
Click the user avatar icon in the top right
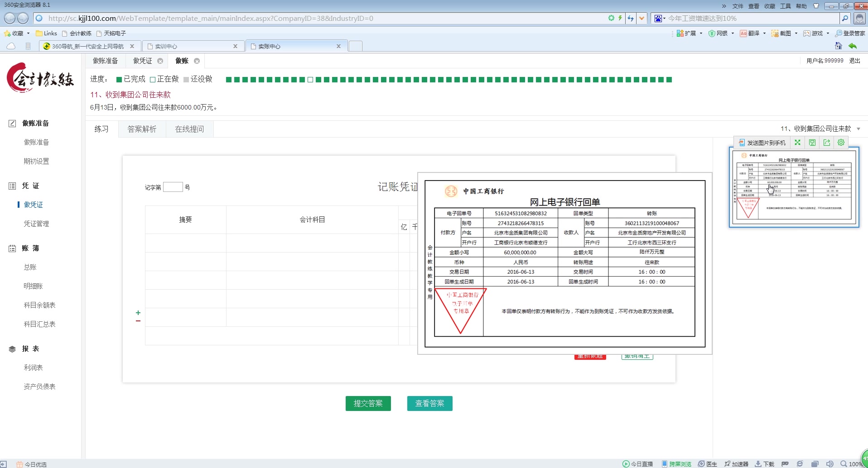[859, 19]
